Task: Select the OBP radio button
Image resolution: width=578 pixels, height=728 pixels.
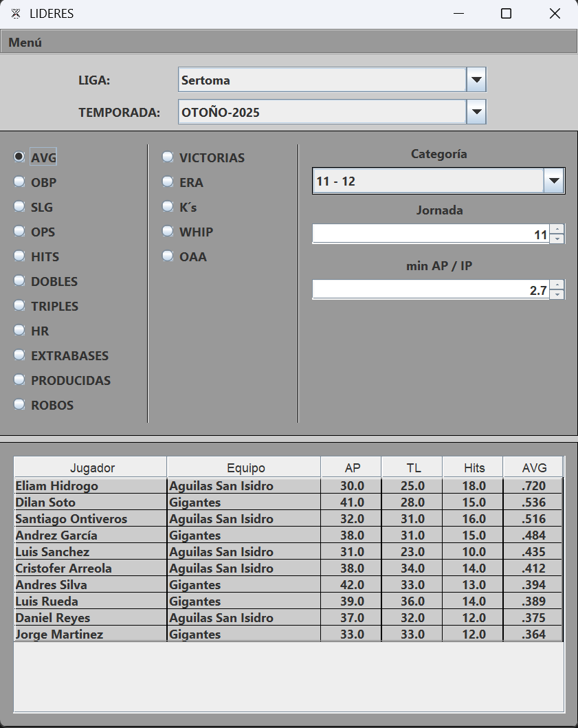Action: click(19, 182)
